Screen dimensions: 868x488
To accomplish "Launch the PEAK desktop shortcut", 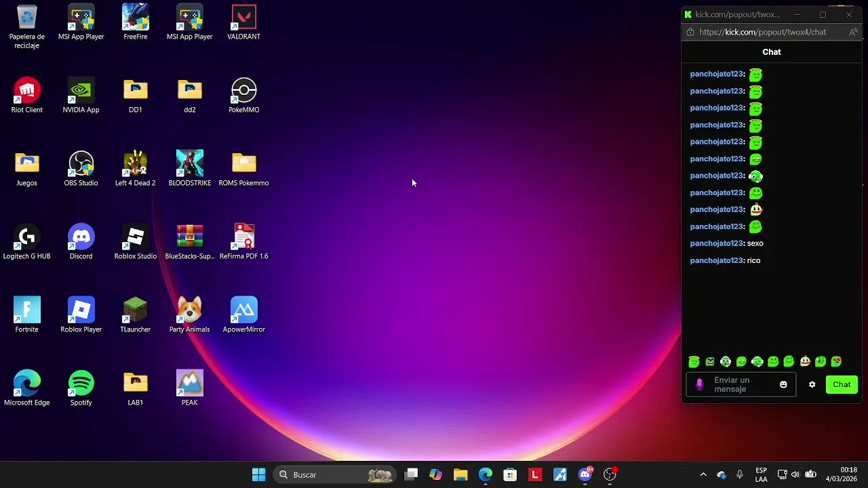I will pyautogui.click(x=189, y=388).
